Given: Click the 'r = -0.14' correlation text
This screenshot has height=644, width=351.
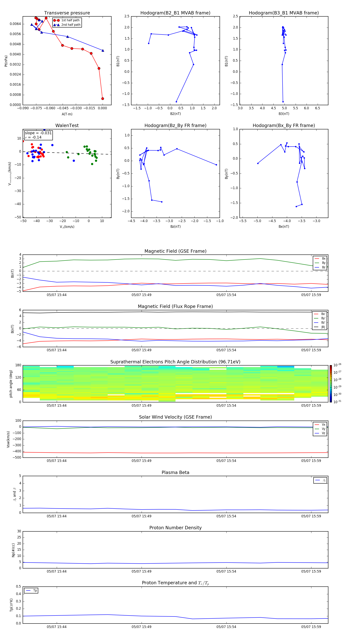Looking at the screenshot, I should [33, 137].
